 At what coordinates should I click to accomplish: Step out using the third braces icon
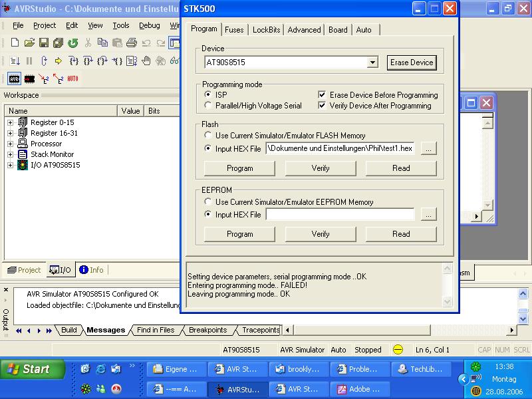coord(102,61)
